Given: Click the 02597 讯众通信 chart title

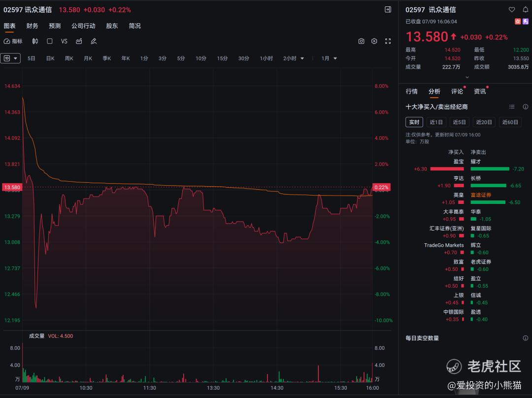Looking at the screenshot, I should pos(28,10).
